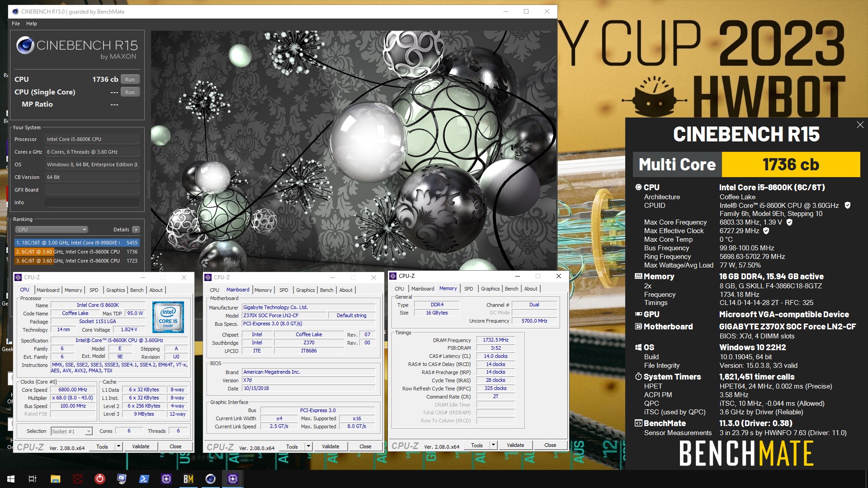868x488 pixels.
Task: Click the right CPU-Z window title icon
Action: [393, 276]
